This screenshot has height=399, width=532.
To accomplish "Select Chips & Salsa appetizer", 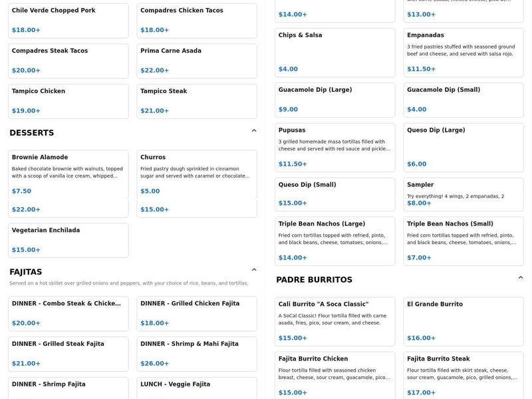I will tap(334, 52).
